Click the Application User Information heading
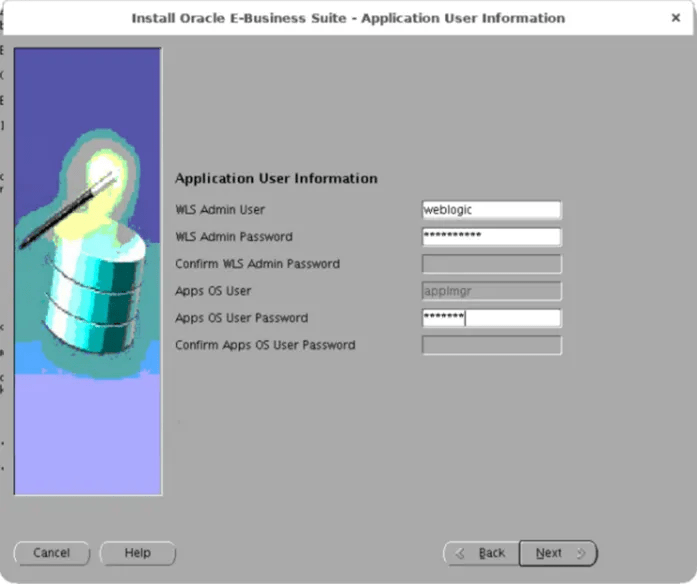The width and height of the screenshot is (697, 584). 276,178
